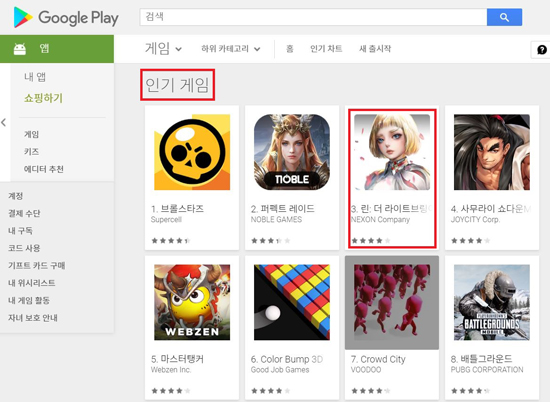Open 기프트 카드 구매 link

tap(37, 266)
